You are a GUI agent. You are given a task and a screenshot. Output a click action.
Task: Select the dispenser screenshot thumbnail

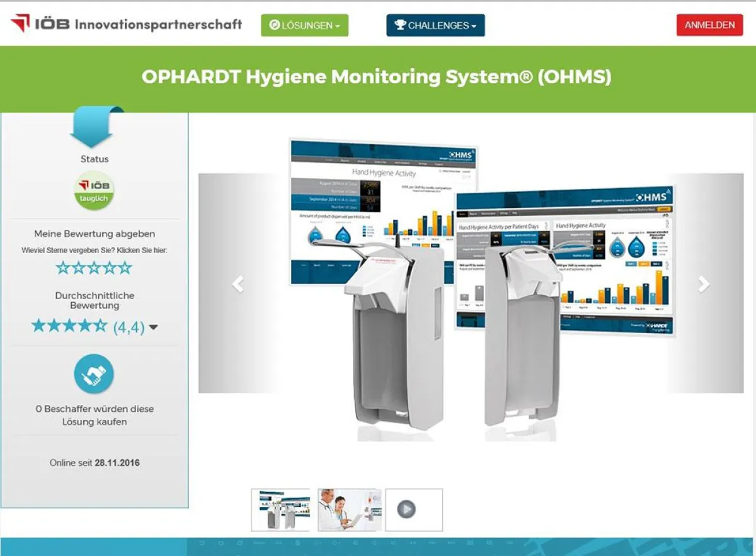(x=280, y=510)
